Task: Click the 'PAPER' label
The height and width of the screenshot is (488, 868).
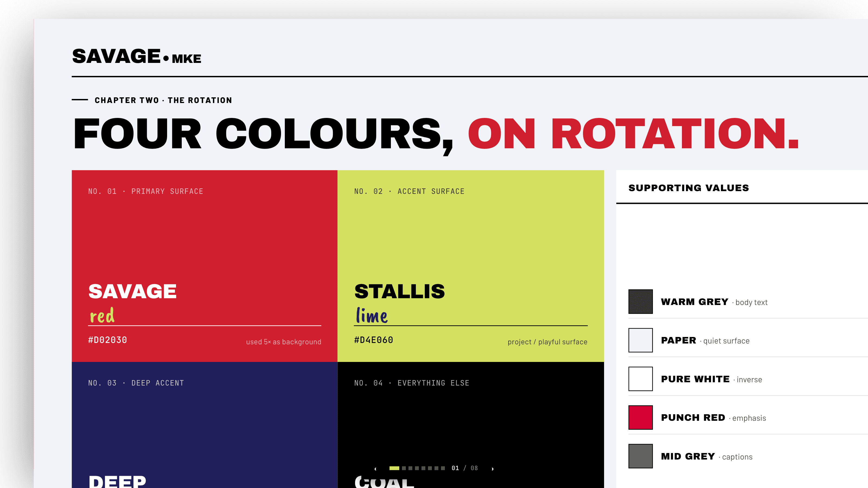Action: coord(679,341)
